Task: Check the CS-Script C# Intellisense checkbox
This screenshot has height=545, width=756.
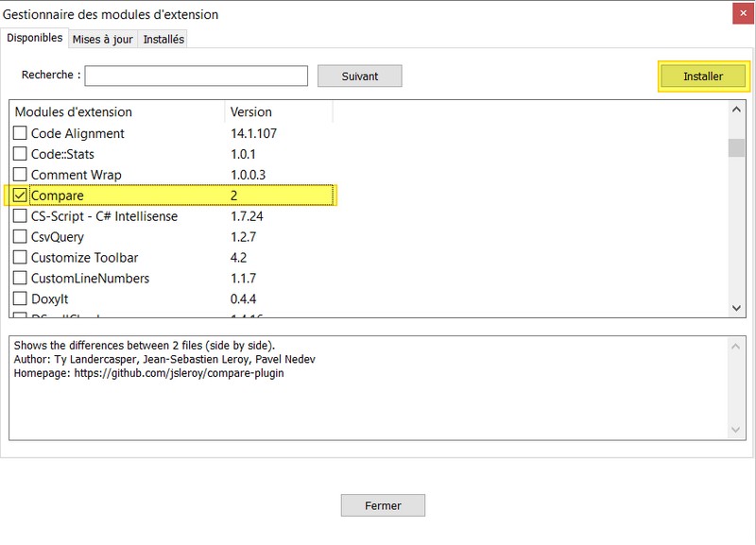Action: tap(20, 216)
